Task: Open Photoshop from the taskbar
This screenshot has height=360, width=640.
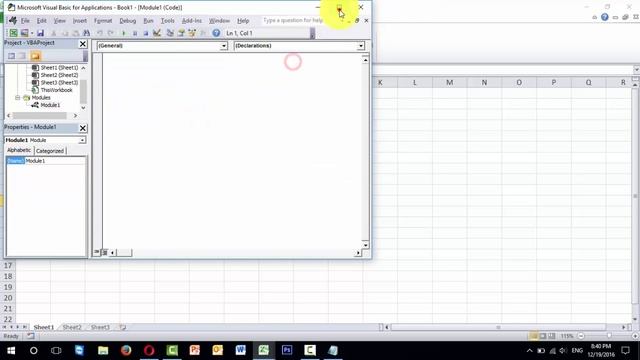Action: pyautogui.click(x=287, y=350)
